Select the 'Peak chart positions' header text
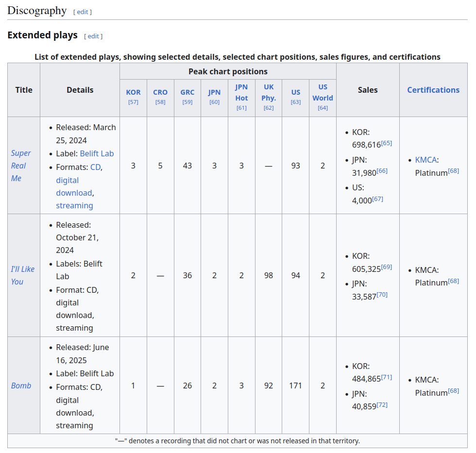The width and height of the screenshot is (476, 453). (x=228, y=71)
